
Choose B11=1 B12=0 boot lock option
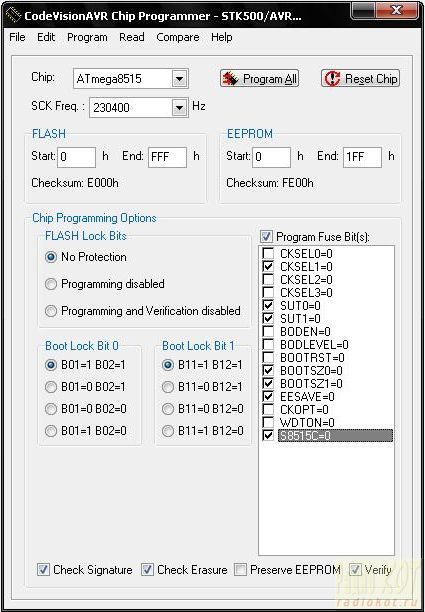tap(168, 431)
